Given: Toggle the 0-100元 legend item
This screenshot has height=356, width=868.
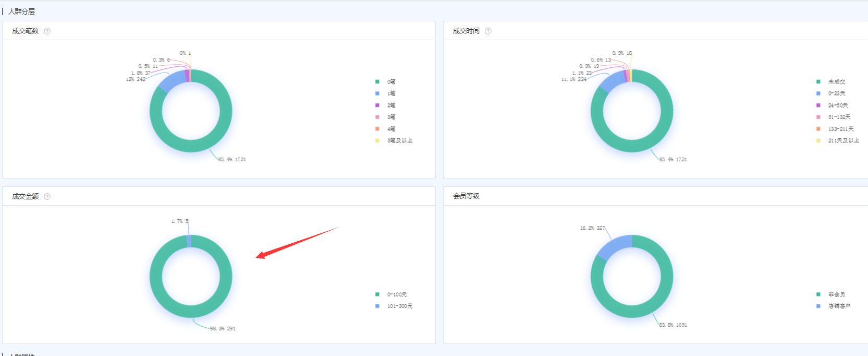Looking at the screenshot, I should [x=396, y=295].
